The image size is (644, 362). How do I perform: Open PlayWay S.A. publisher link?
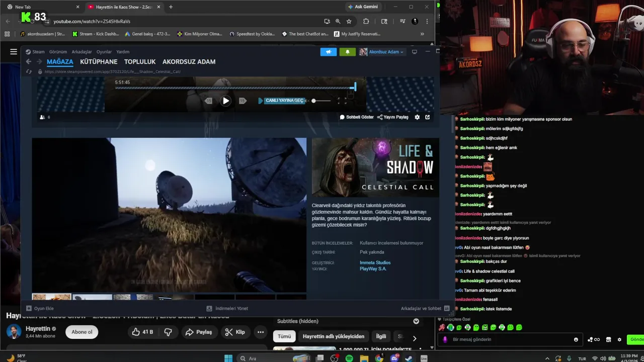[x=373, y=269]
